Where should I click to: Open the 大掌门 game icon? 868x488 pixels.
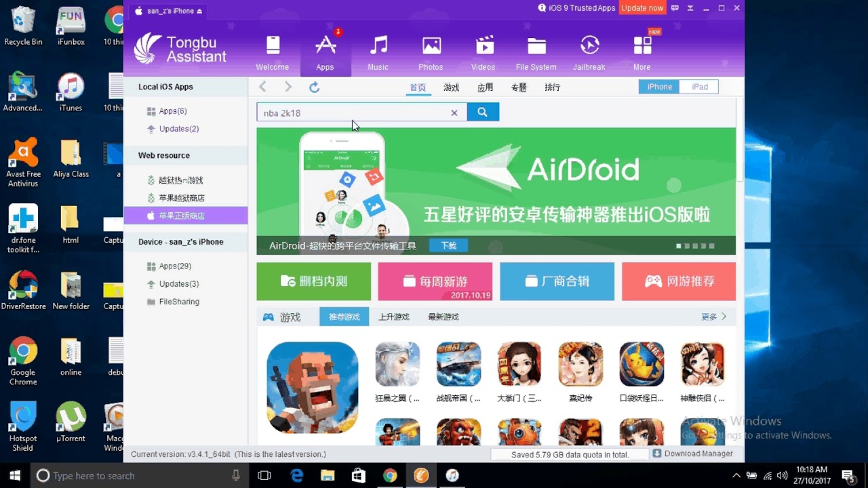click(519, 364)
